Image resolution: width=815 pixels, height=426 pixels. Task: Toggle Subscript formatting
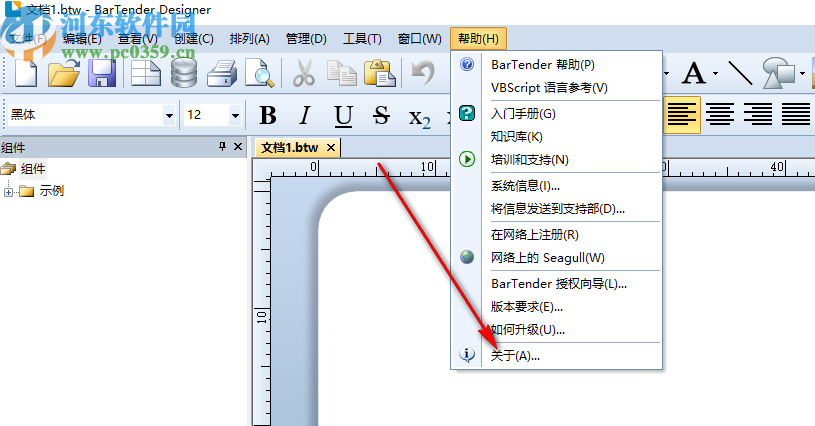click(419, 117)
